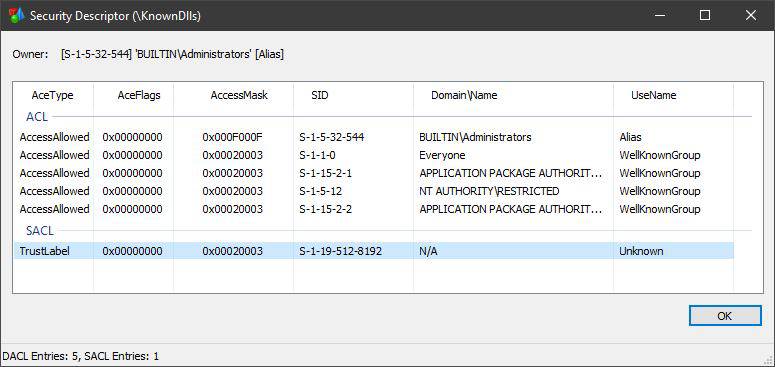Collapse the ACL group header

click(x=37, y=117)
